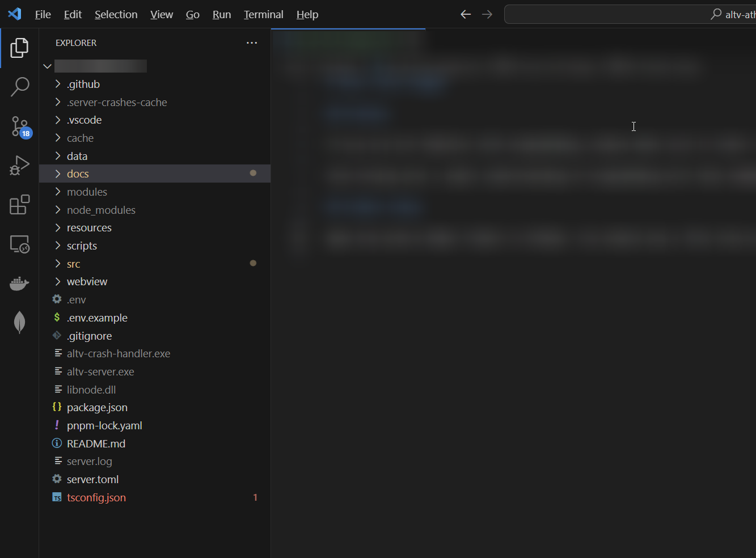The image size is (756, 558).
Task: Open the Docker view icon
Action: [19, 283]
